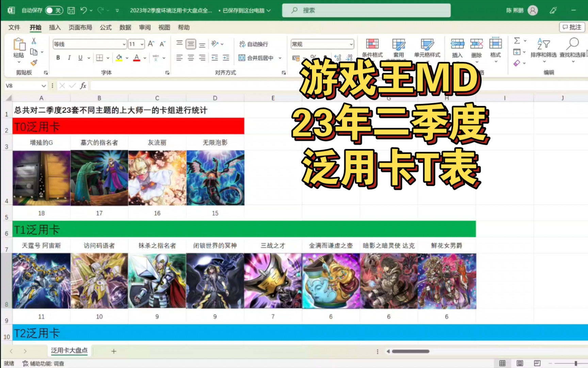Align text left
588x368 pixels.
[179, 58]
